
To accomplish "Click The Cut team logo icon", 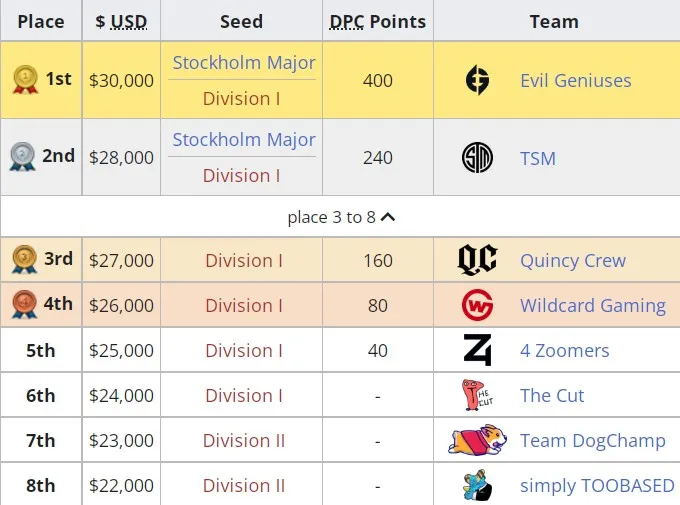I will click(477, 395).
